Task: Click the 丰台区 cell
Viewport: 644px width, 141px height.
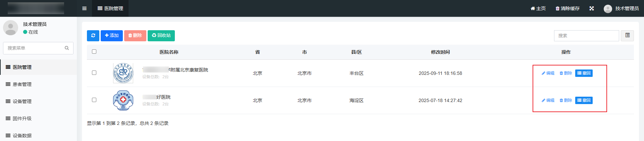Action: 356,73
